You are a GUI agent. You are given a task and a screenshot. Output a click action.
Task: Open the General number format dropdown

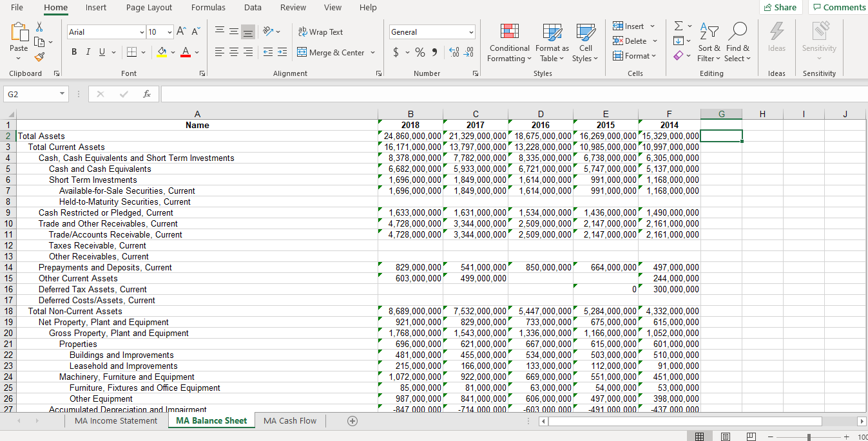pos(471,32)
